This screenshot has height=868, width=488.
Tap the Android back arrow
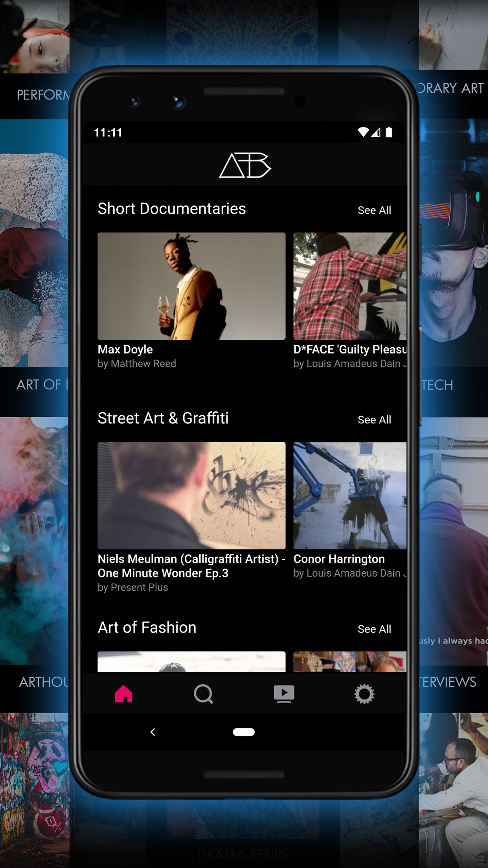coord(153,732)
